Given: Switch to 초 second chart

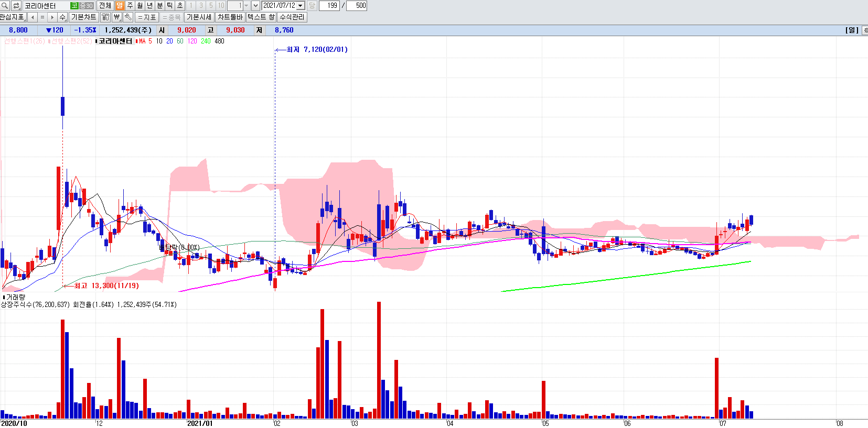Looking at the screenshot, I should pyautogui.click(x=179, y=6).
